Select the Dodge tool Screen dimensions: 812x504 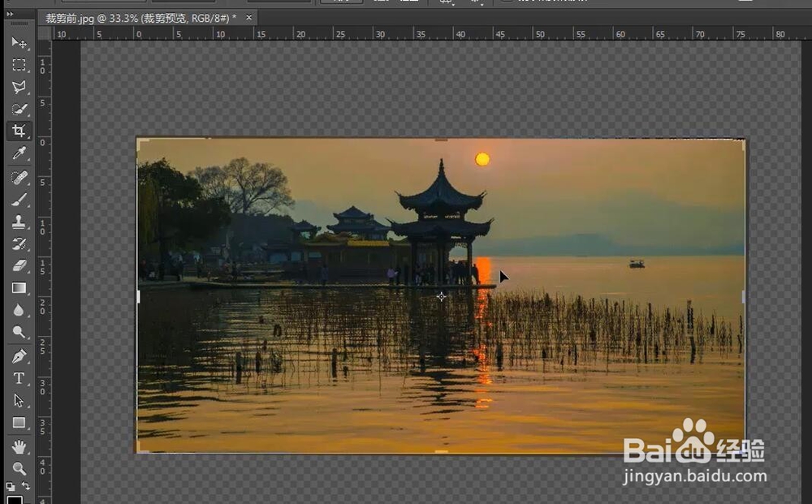pos(19,332)
